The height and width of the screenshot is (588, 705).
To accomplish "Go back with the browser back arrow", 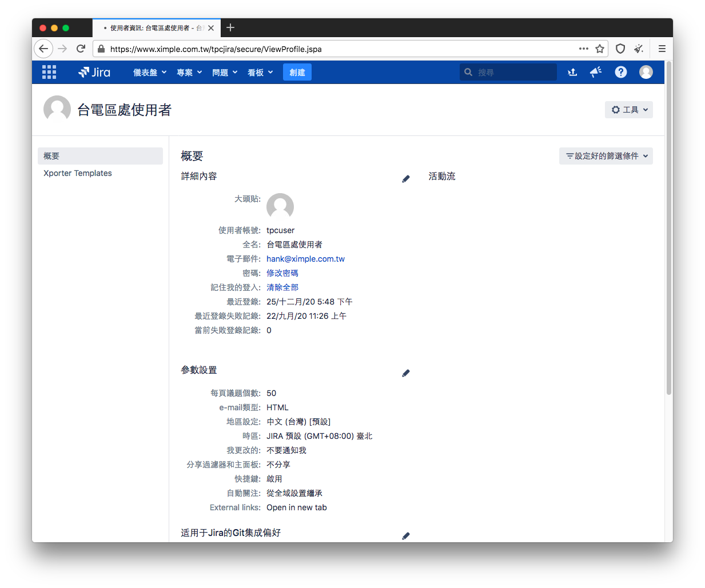I will (43, 49).
